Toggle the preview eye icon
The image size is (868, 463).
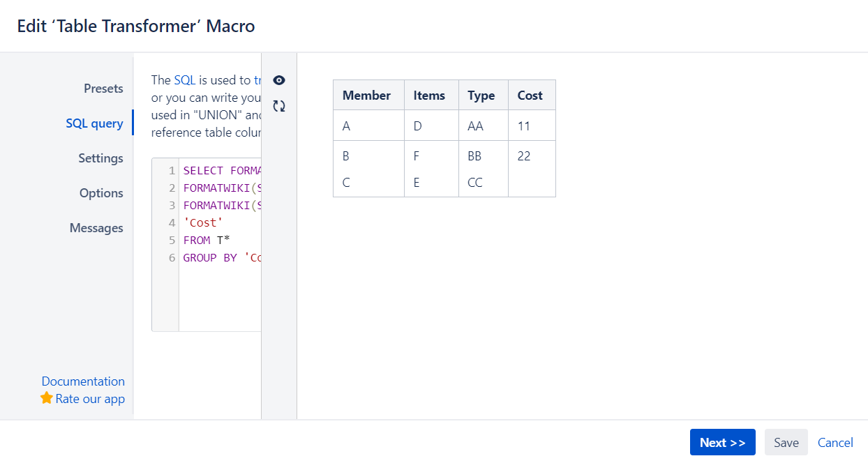click(278, 80)
